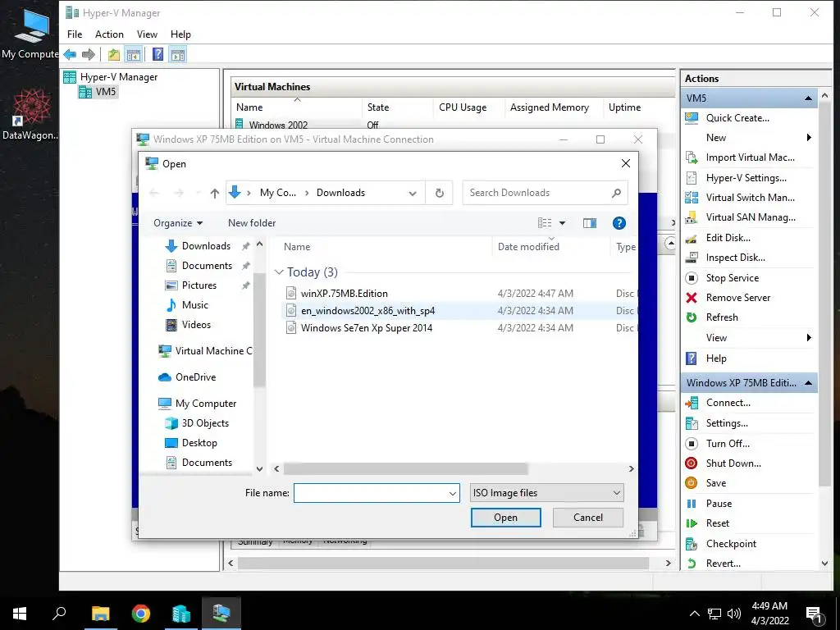Click volume icon in system tray
The image size is (840, 630).
click(x=734, y=614)
